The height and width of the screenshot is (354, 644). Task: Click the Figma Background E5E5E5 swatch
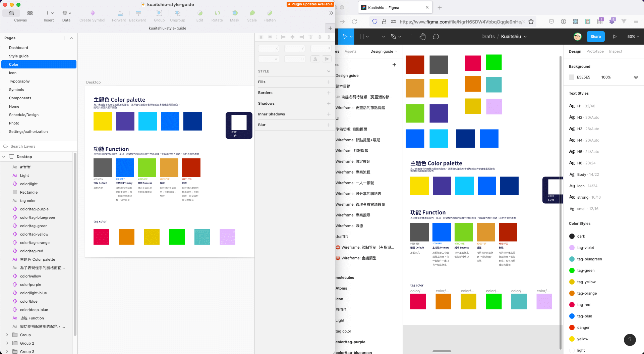pyautogui.click(x=572, y=77)
